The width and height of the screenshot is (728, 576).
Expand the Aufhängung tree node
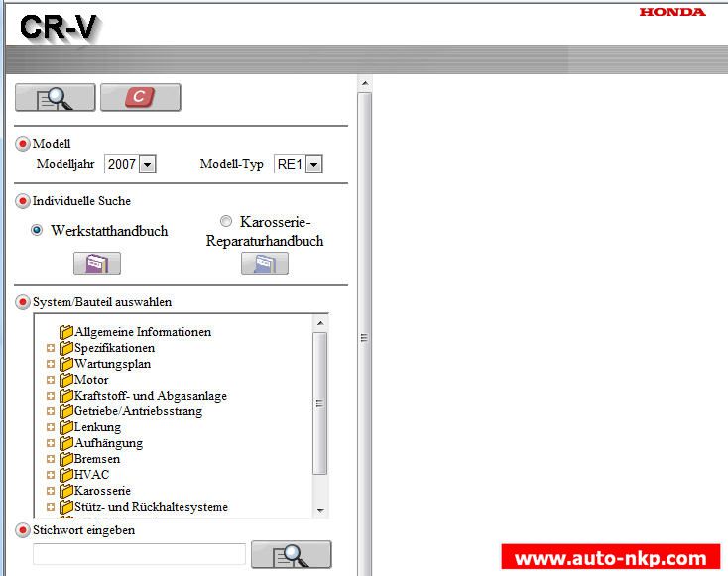(x=51, y=443)
